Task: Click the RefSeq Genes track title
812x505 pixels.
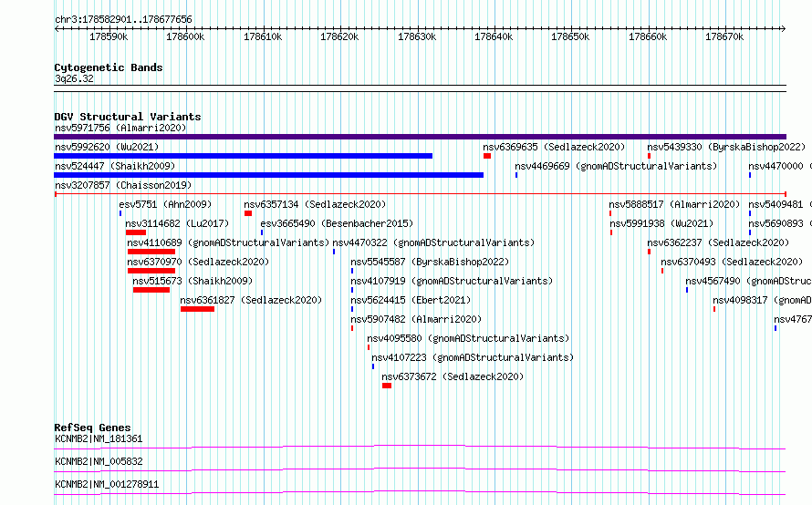Action: click(92, 428)
